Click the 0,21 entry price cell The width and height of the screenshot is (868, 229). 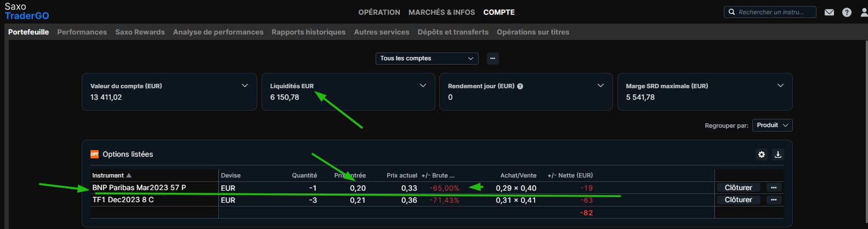click(358, 200)
